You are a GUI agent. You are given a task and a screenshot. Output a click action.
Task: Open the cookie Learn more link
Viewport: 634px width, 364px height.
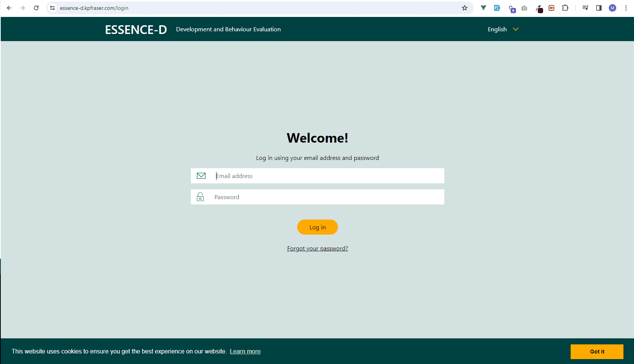pyautogui.click(x=245, y=352)
